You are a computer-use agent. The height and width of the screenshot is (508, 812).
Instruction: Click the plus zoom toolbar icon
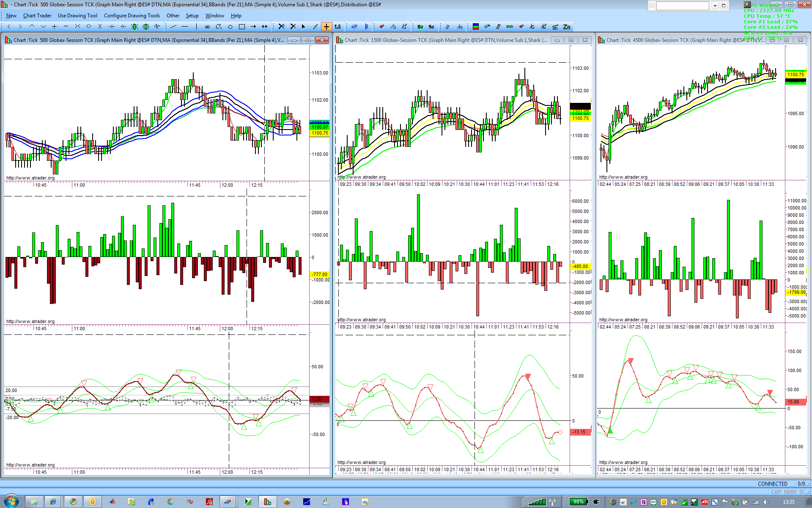(x=55, y=27)
